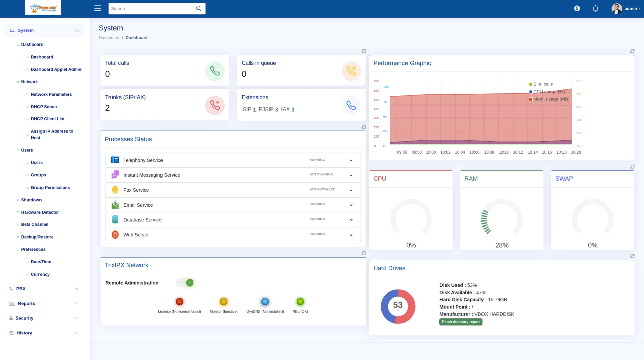The image size is (644, 362).
Task: Toggle the Remote Administration switch
Action: tap(185, 283)
